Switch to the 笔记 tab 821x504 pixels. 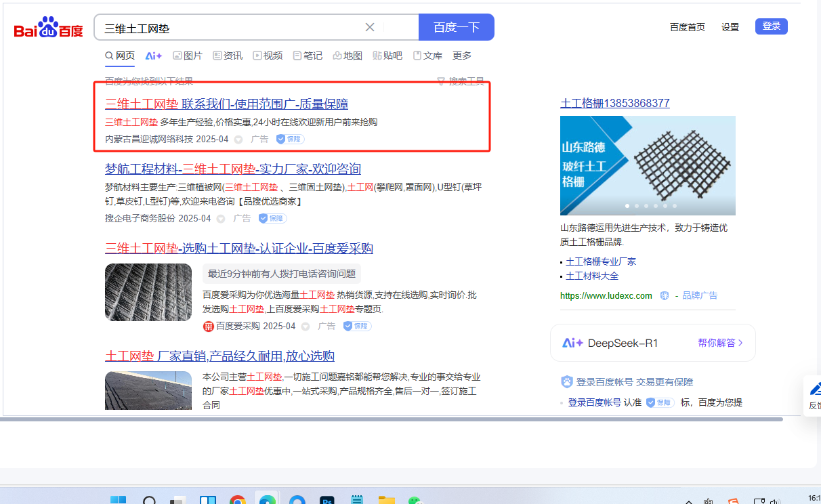pos(308,56)
